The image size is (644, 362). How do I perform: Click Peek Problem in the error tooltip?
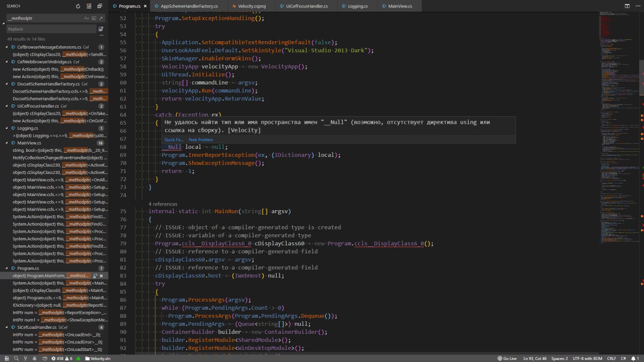(x=201, y=140)
